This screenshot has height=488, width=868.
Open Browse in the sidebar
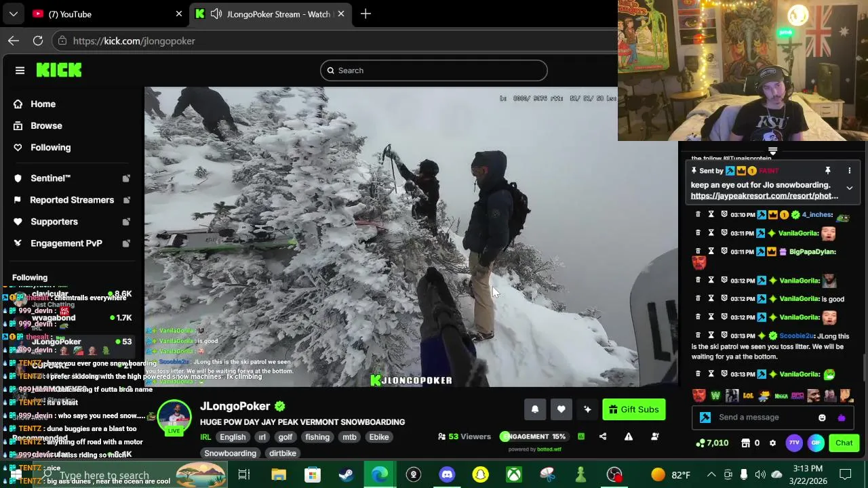[x=46, y=125]
